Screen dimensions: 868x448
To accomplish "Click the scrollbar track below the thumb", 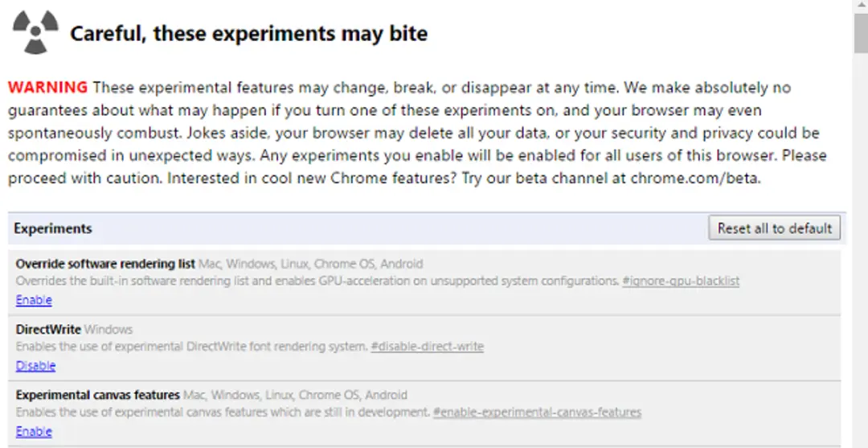I will click(861, 249).
